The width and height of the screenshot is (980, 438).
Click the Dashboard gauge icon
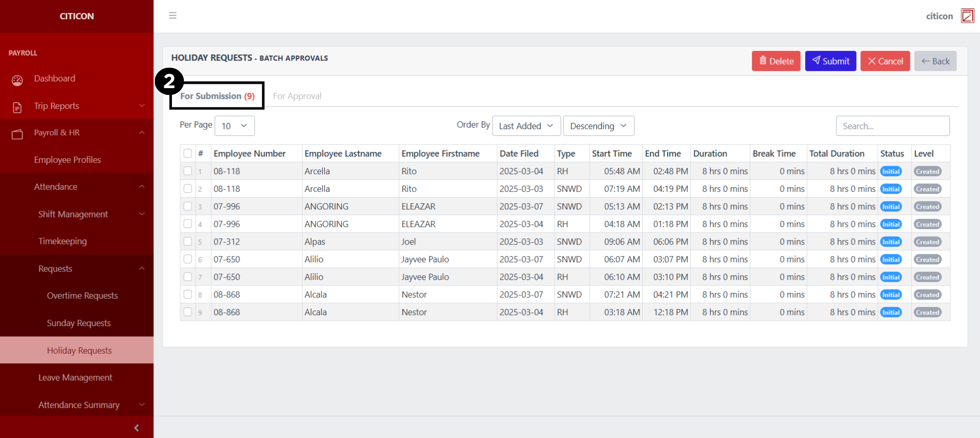coord(17,80)
